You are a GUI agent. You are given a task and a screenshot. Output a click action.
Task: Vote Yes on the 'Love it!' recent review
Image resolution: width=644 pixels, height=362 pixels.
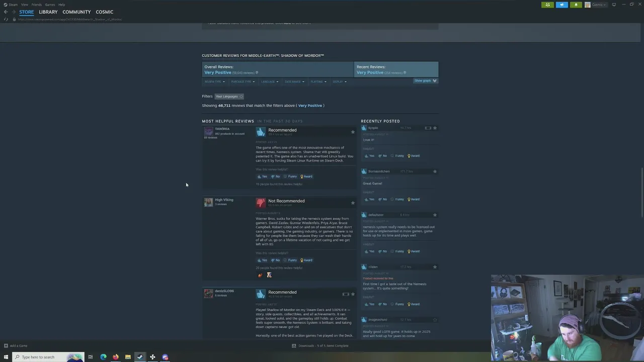(x=369, y=156)
